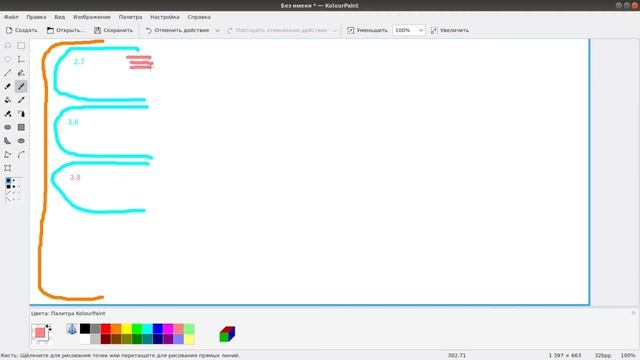The height and width of the screenshot is (360, 640).
Task: Click the current foreground color box
Action: click(40, 333)
